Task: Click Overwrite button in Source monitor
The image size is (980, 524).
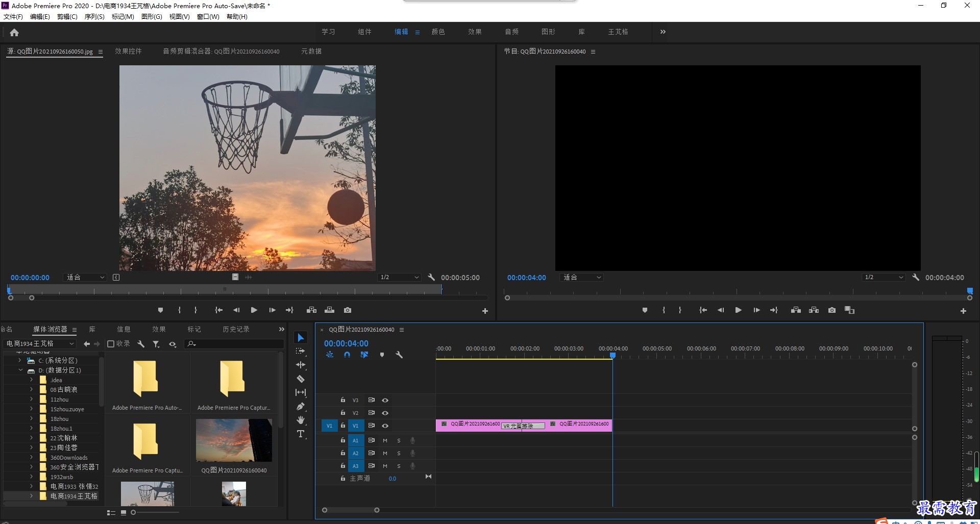Action: point(330,310)
